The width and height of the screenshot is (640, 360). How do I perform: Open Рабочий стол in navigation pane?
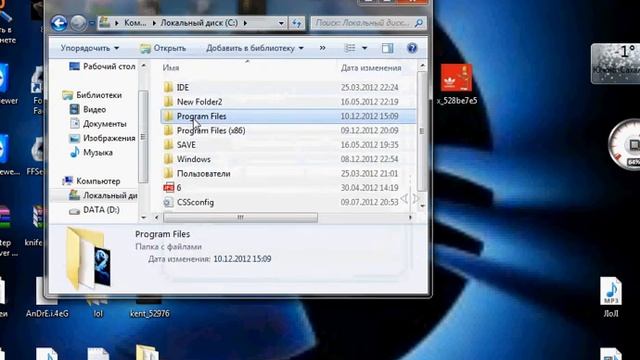[x=102, y=66]
